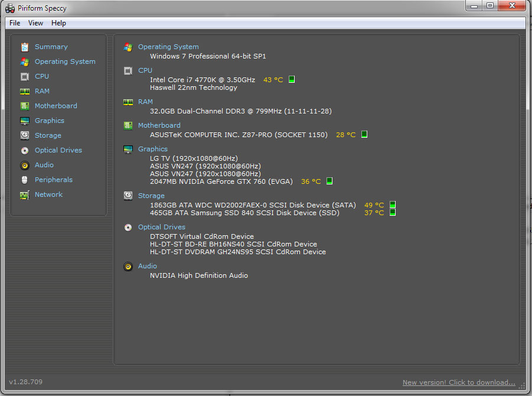Click the Windows flag icon beside sidebar Operating System
The image size is (532, 396).
pyautogui.click(x=24, y=62)
